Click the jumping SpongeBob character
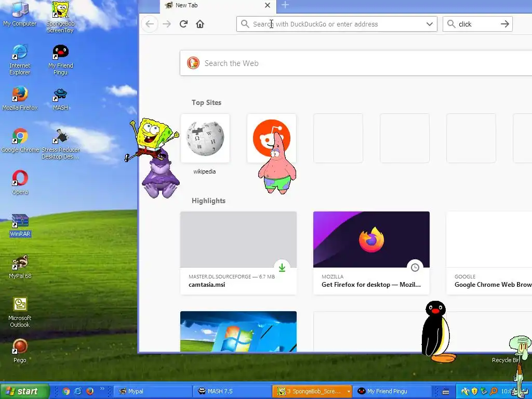 pos(152,140)
